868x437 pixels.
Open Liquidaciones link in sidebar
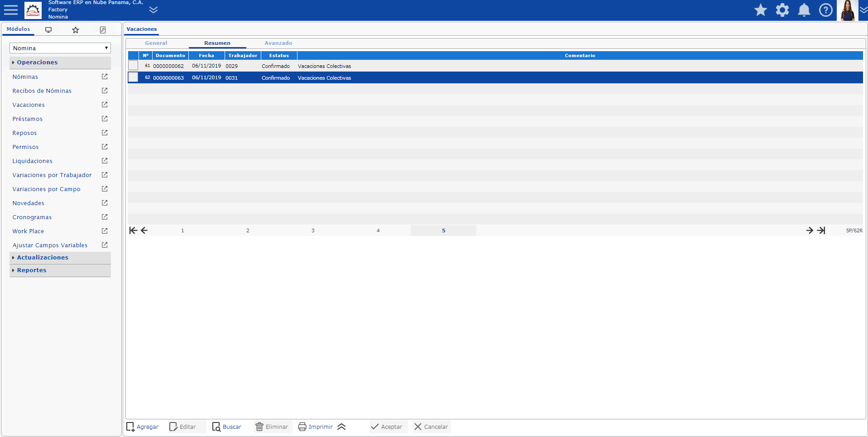click(x=33, y=161)
